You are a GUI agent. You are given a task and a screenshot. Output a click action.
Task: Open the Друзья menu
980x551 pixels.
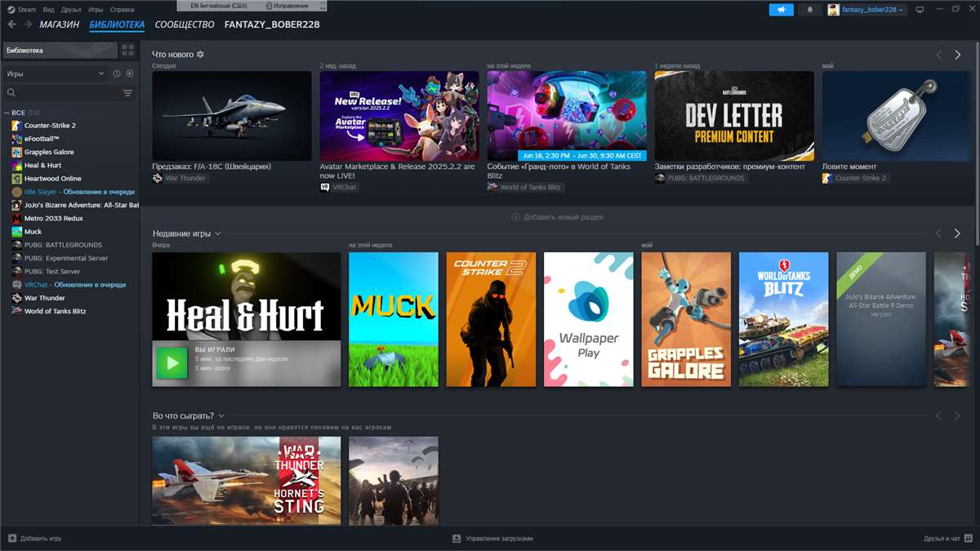(71, 10)
